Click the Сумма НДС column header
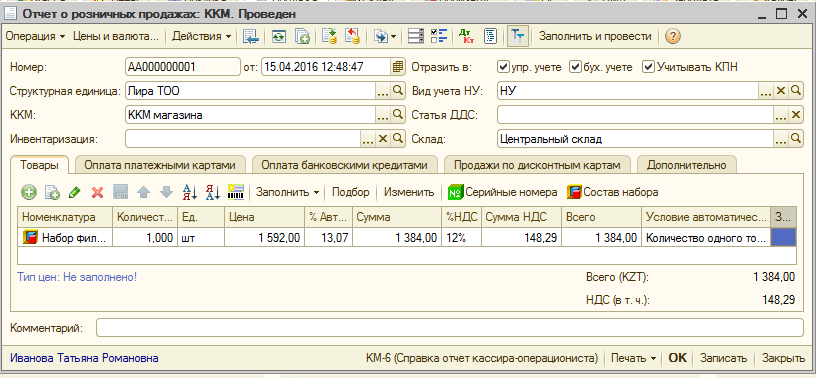 (521, 217)
